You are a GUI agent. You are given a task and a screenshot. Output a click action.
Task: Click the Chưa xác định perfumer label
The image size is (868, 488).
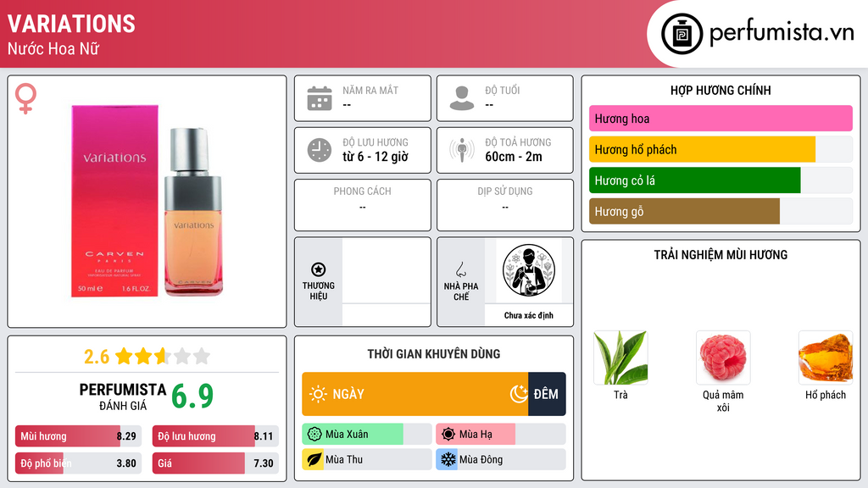tap(529, 315)
